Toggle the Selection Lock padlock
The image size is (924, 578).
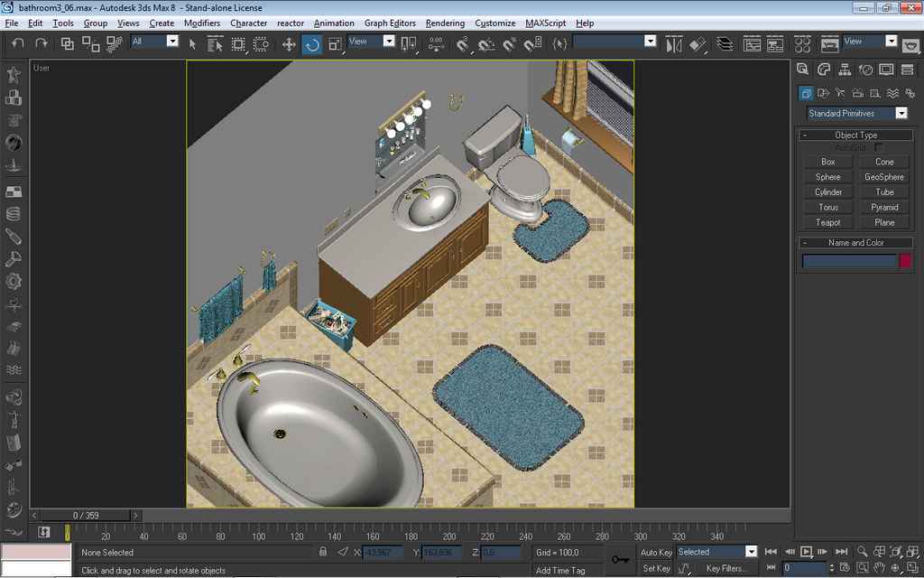pos(323,552)
